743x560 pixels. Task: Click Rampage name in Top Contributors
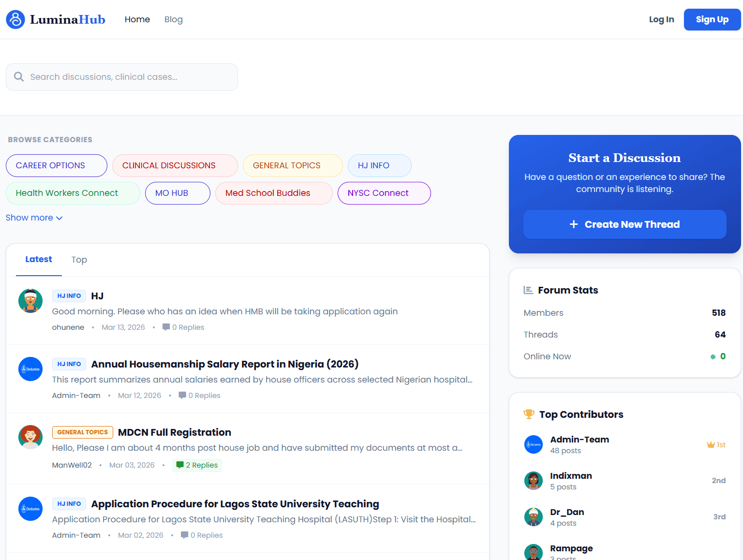tap(571, 548)
